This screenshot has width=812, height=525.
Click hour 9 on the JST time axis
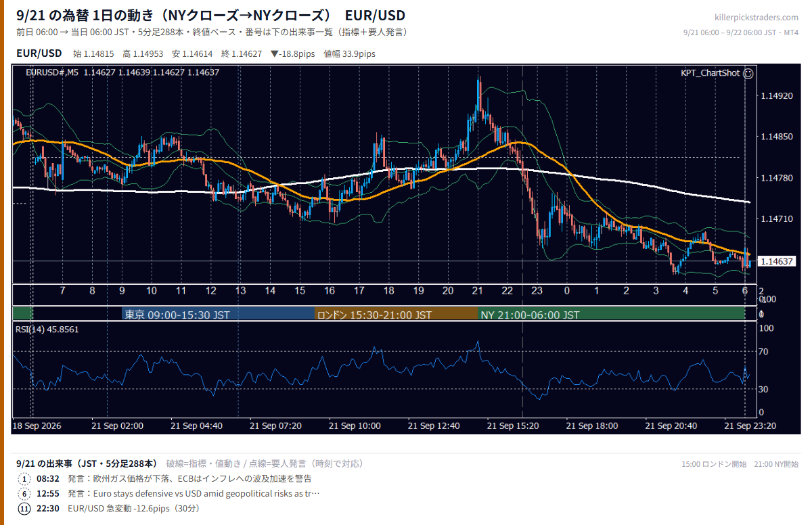(x=122, y=290)
